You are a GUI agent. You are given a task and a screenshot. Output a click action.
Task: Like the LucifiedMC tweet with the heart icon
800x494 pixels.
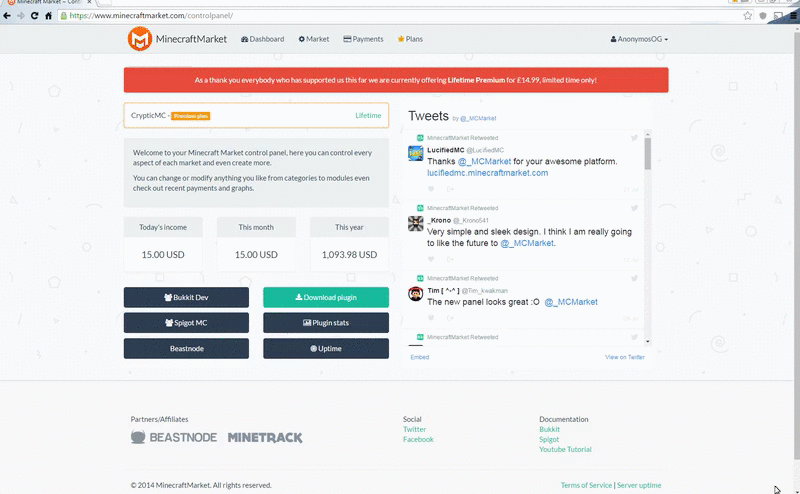point(431,189)
